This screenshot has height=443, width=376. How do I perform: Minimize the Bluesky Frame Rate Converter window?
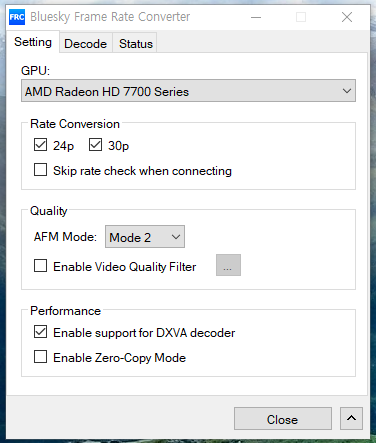tap(256, 17)
